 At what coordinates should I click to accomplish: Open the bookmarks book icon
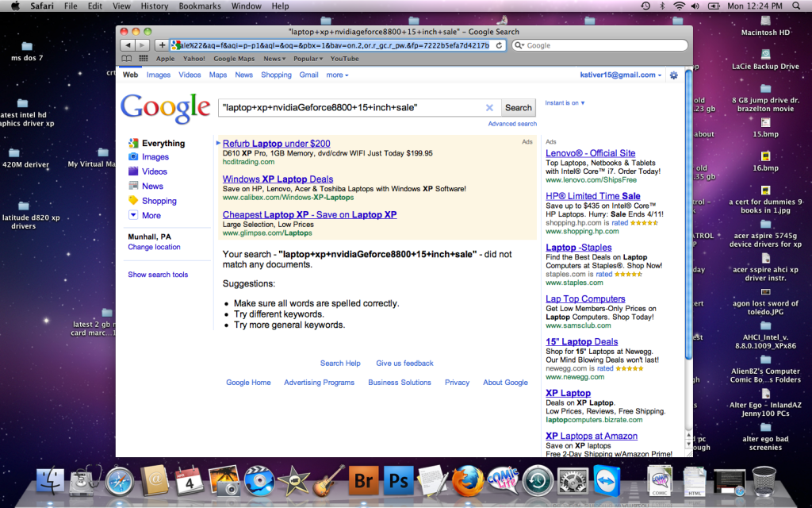tap(126, 59)
